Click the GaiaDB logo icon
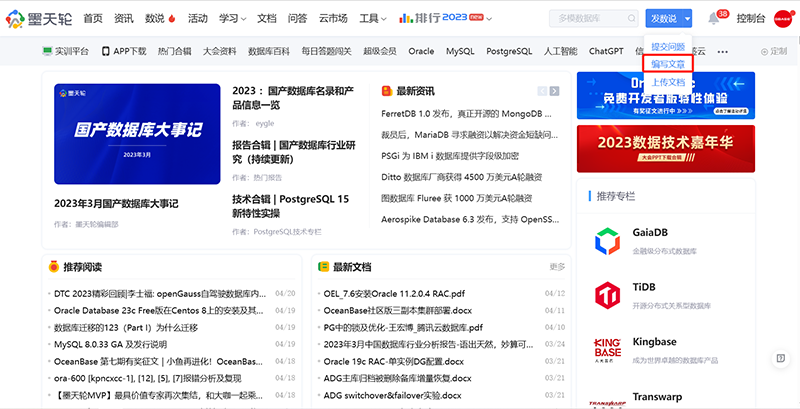The image size is (800, 409). 607,241
